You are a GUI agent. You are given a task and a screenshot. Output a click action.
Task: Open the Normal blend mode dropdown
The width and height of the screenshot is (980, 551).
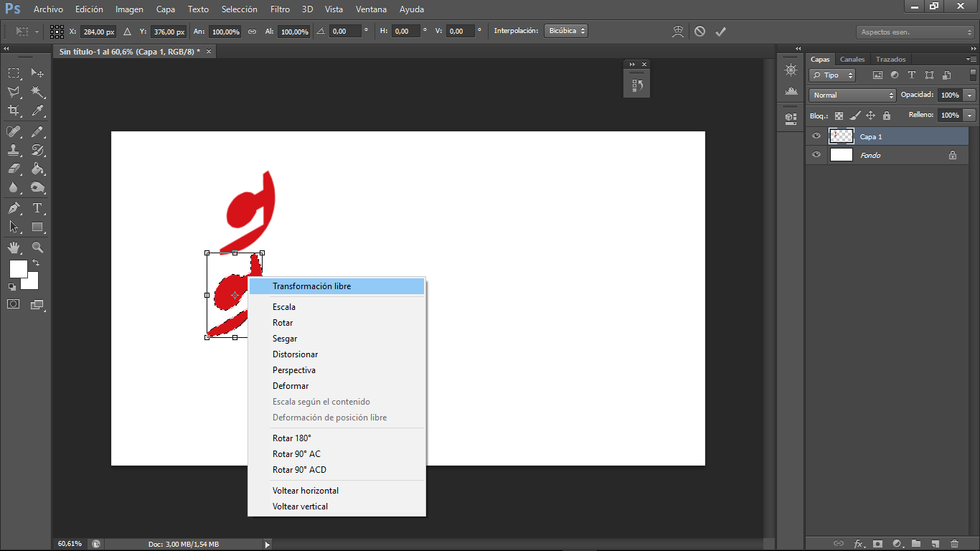click(x=852, y=95)
